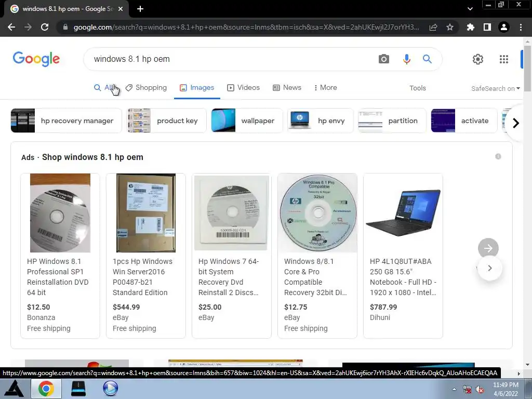Screen dimensions: 532x399
Task: Open Hp Windows 7 64-bit Recovery listing
Action: (x=229, y=277)
